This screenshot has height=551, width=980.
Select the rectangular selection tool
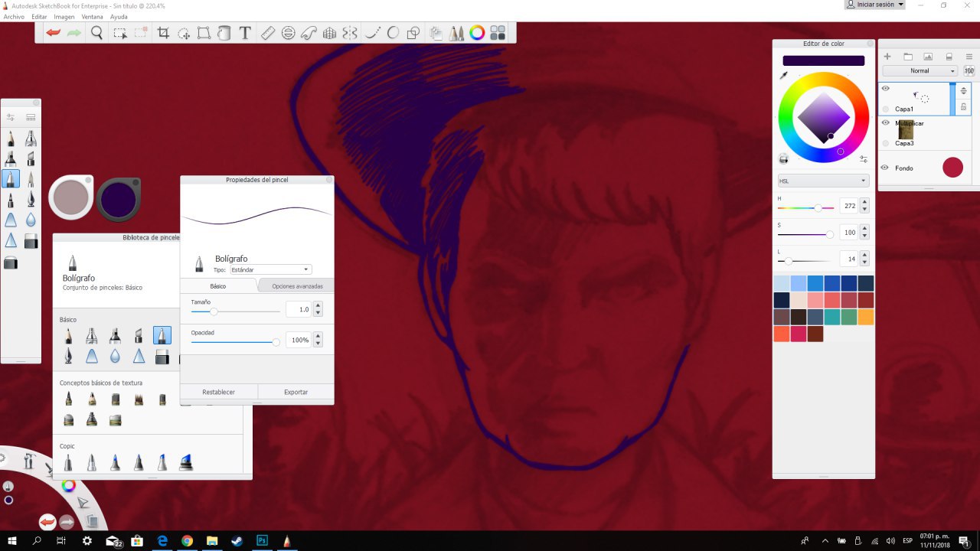pos(120,33)
